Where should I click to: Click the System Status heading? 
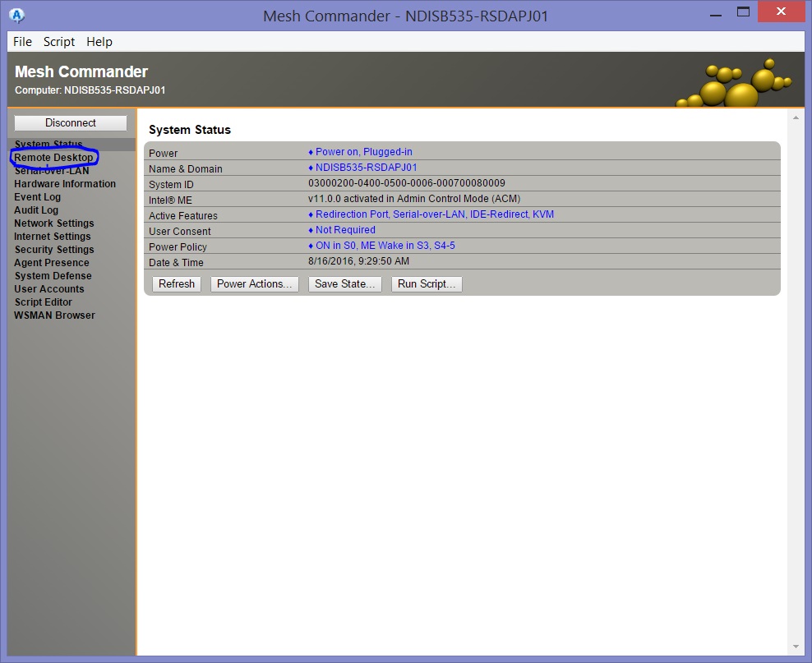tap(190, 130)
